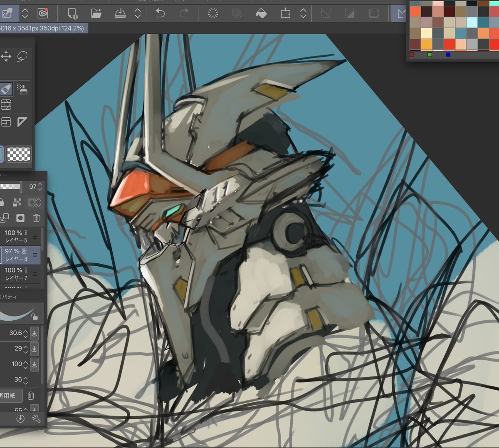Adjust the layer opacity slider
The height and width of the screenshot is (448, 499).
(x=10, y=187)
